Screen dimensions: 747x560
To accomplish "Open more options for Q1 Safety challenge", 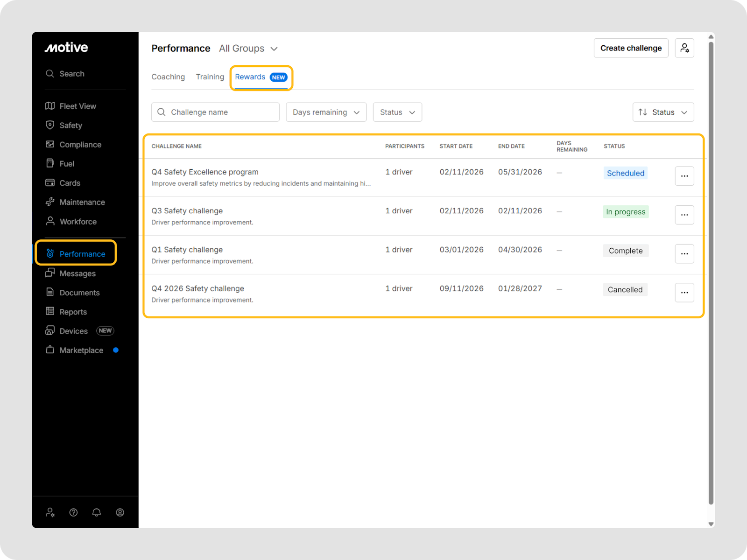I will 684,254.
